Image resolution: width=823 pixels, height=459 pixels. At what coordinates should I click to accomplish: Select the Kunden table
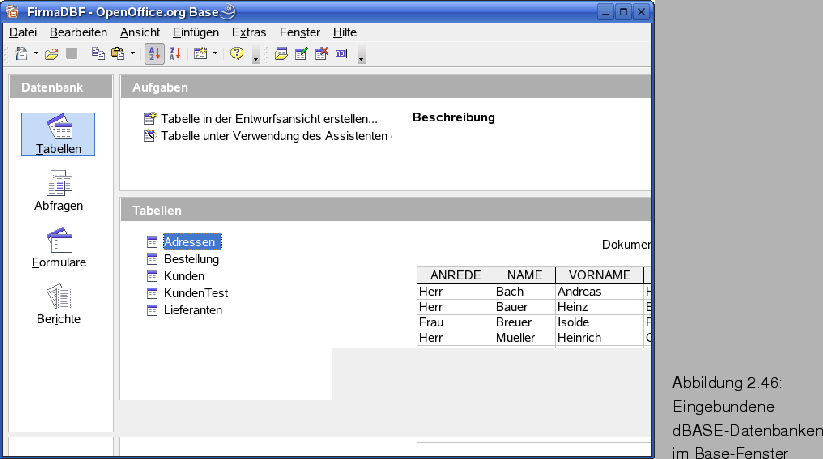tap(184, 276)
